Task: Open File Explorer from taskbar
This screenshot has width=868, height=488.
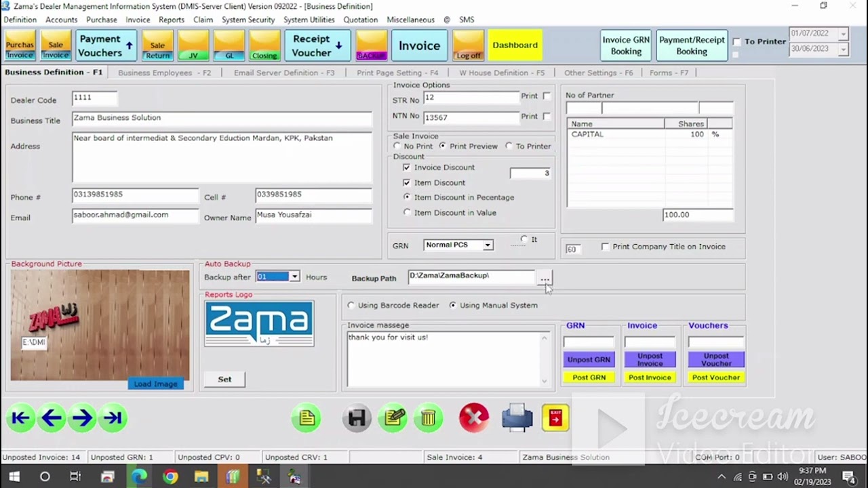Action: (x=201, y=476)
